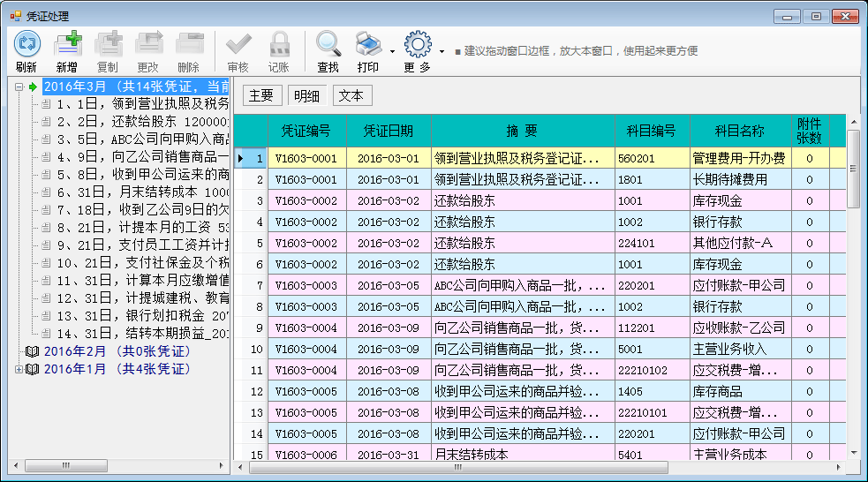The image size is (868, 482).
Task: Expand the 2016年1月 tree node
Action: [19, 369]
